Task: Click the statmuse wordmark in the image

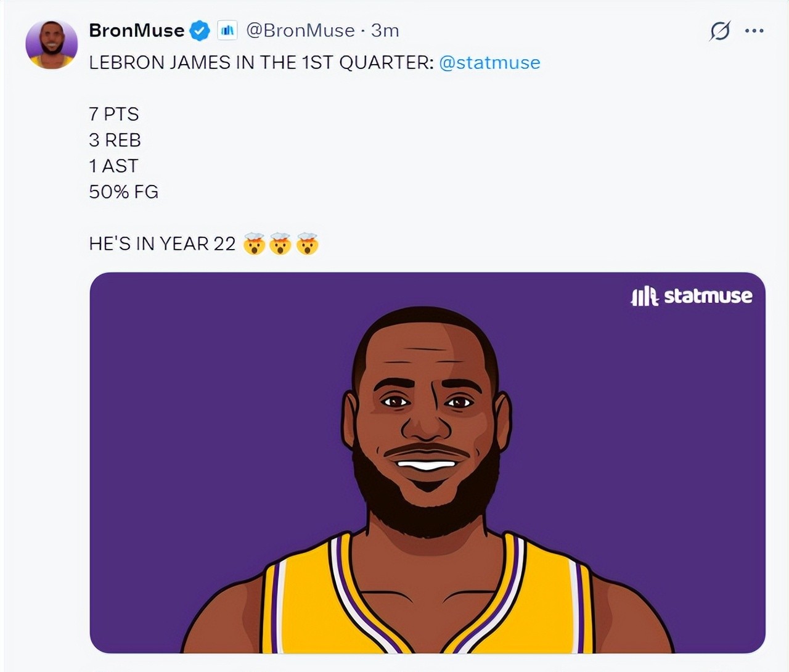Action: (708, 296)
